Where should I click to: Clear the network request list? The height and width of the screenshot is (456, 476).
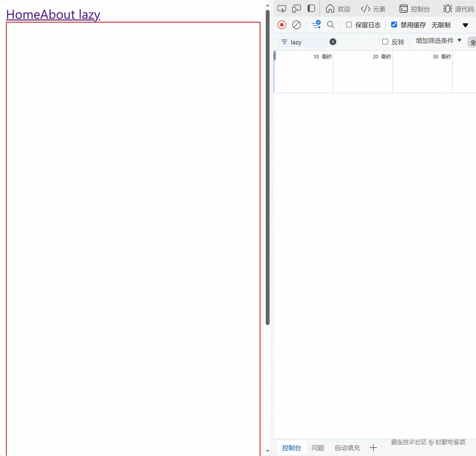296,25
